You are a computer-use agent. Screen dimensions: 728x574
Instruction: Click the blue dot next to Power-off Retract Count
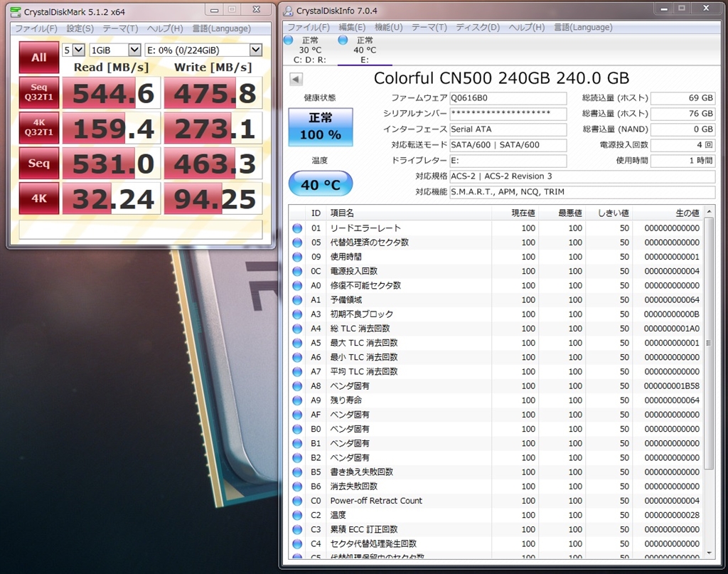coord(296,501)
